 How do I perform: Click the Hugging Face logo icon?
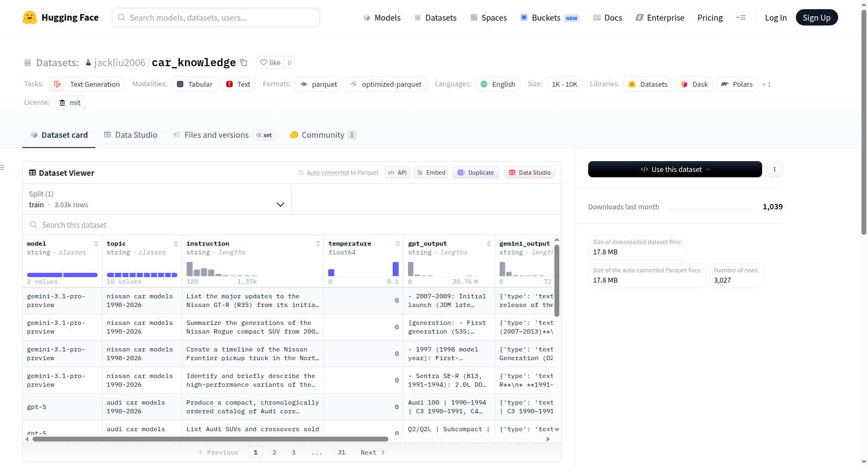tap(30, 17)
